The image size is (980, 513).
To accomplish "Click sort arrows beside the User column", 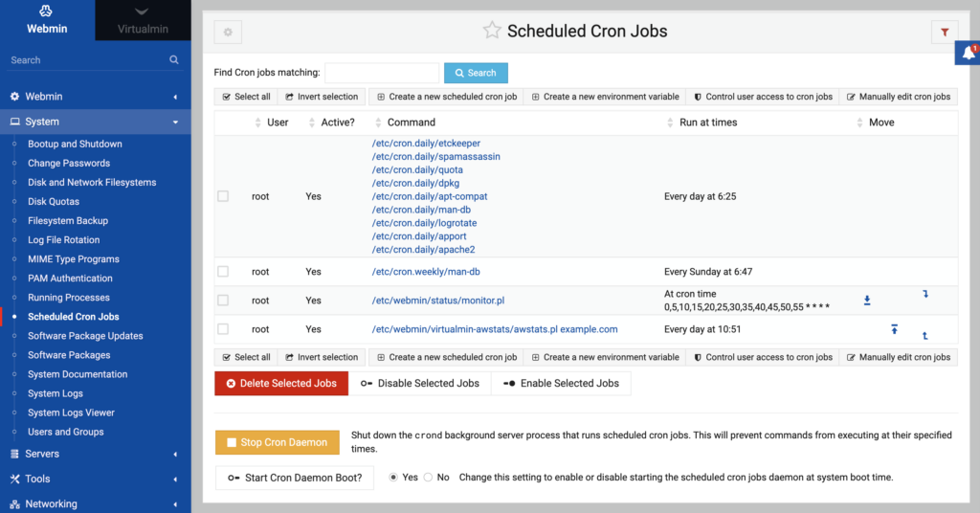I will pos(257,123).
